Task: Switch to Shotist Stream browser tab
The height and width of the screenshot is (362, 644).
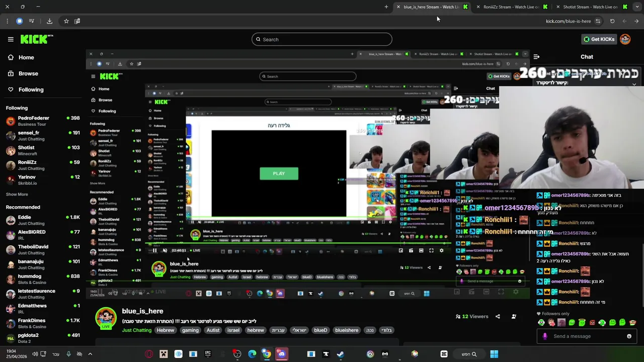Action: click(591, 7)
